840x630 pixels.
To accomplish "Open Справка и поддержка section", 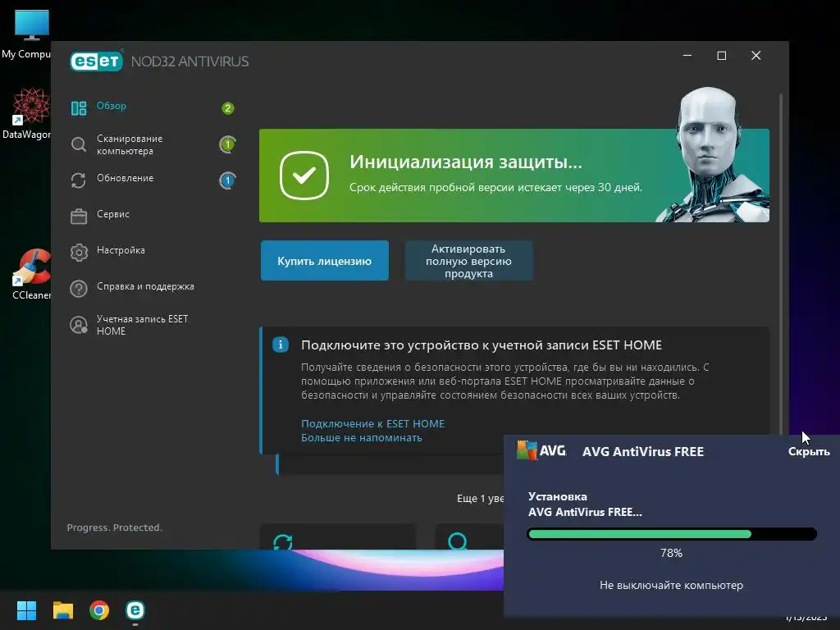I will [145, 286].
